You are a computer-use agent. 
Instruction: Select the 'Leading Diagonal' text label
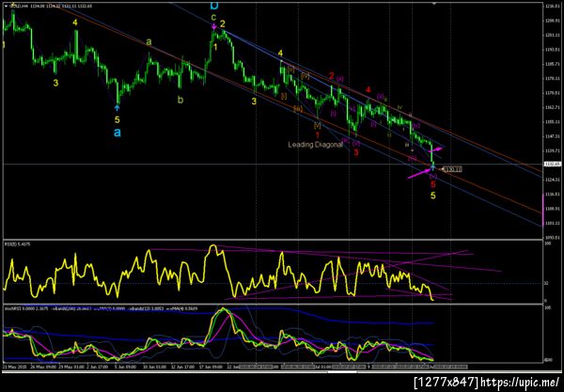[316, 145]
